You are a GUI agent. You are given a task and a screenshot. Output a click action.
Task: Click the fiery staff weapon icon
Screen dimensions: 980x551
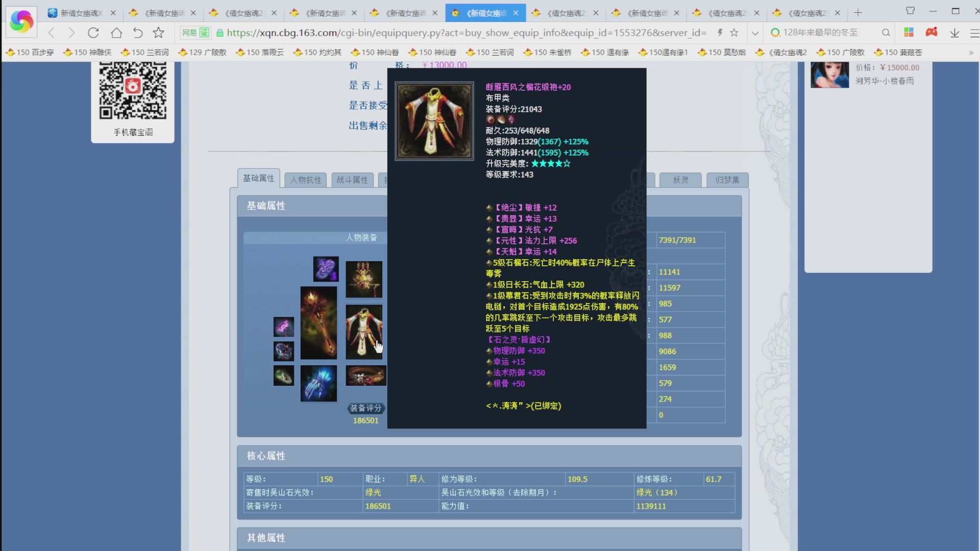[x=318, y=322]
